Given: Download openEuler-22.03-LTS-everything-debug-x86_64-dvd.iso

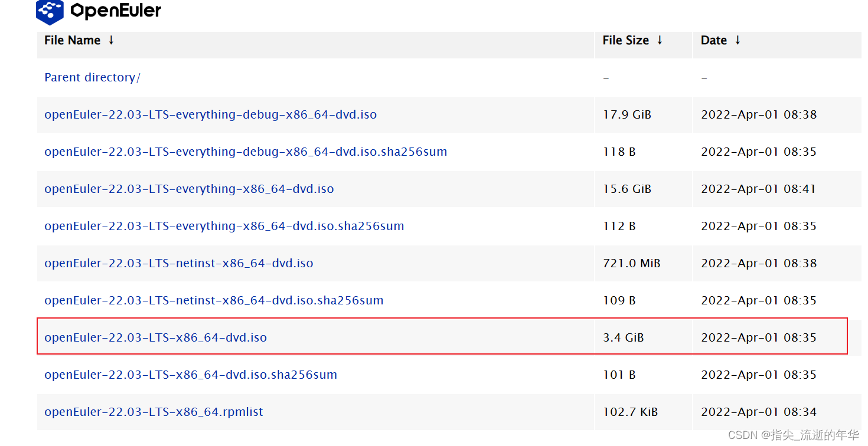Looking at the screenshot, I should tap(211, 114).
